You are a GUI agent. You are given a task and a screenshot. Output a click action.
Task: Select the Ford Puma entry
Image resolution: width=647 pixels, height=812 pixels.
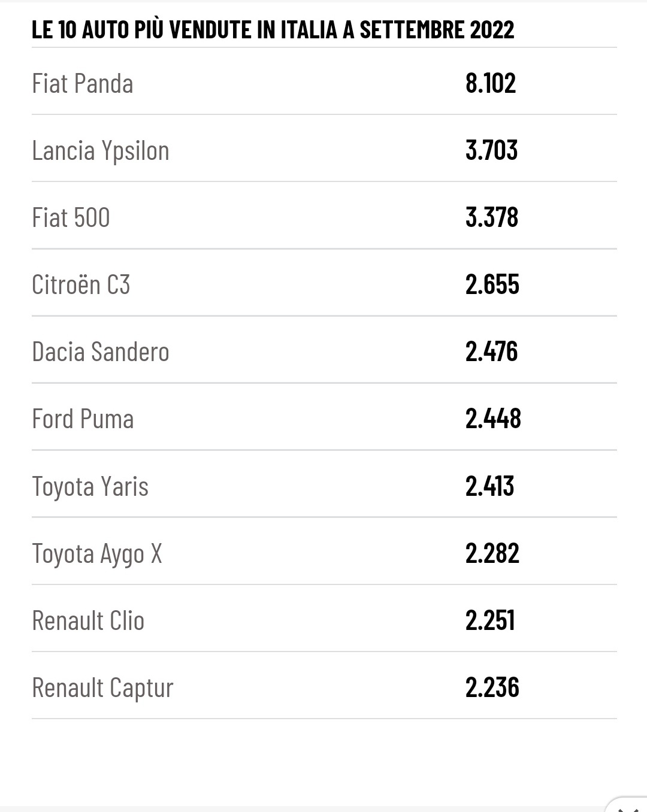pyautogui.click(x=83, y=419)
